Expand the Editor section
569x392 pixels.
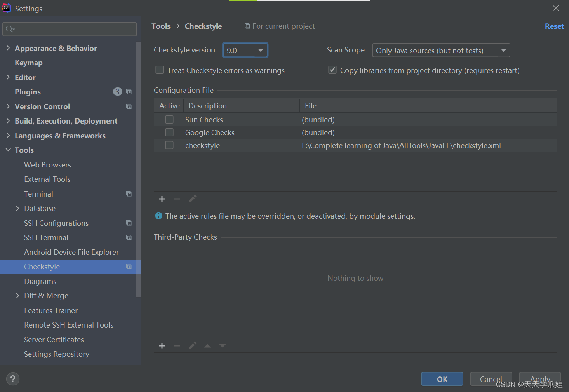[8, 77]
